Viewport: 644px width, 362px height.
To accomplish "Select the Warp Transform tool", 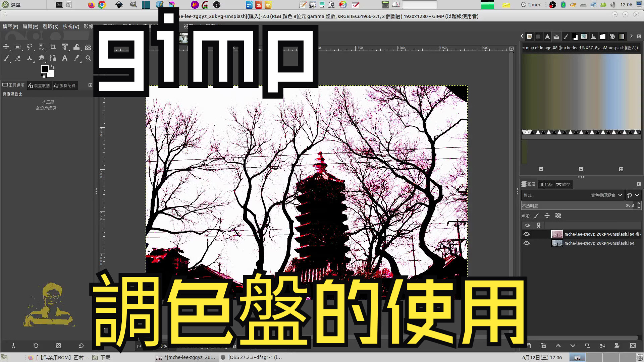I will (x=76, y=47).
